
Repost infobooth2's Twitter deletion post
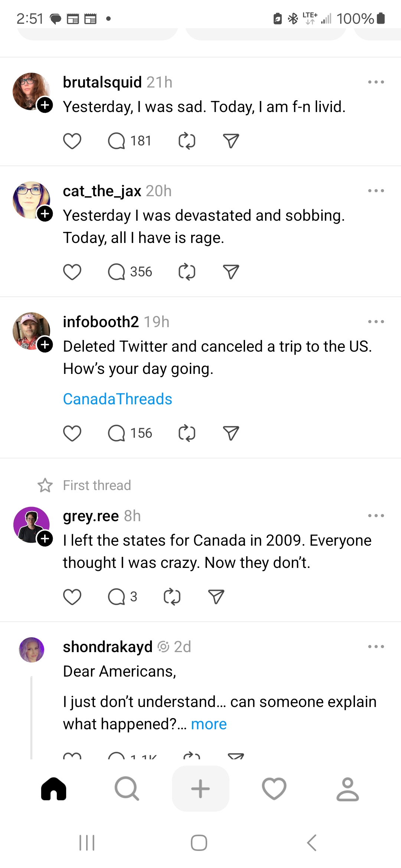[x=187, y=433]
